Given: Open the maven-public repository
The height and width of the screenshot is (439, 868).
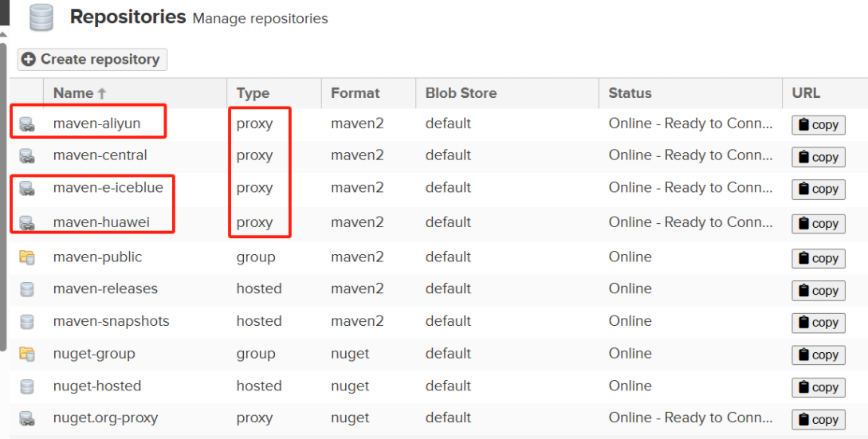Looking at the screenshot, I should tap(97, 257).
